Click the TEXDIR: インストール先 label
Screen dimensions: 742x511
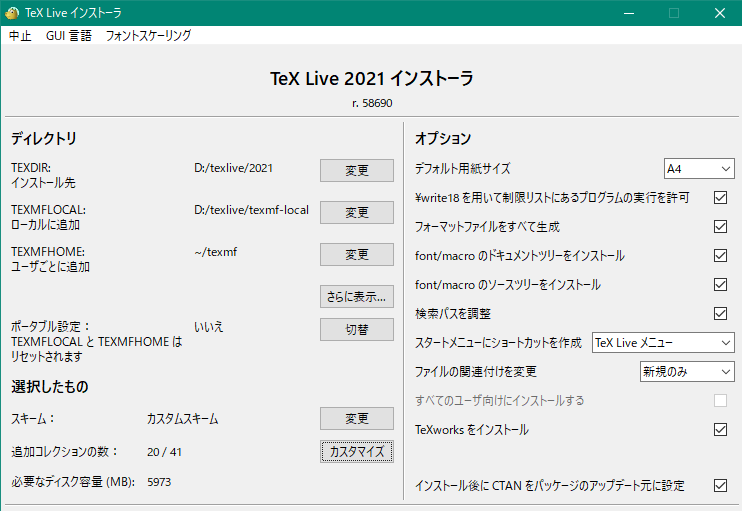(43, 176)
